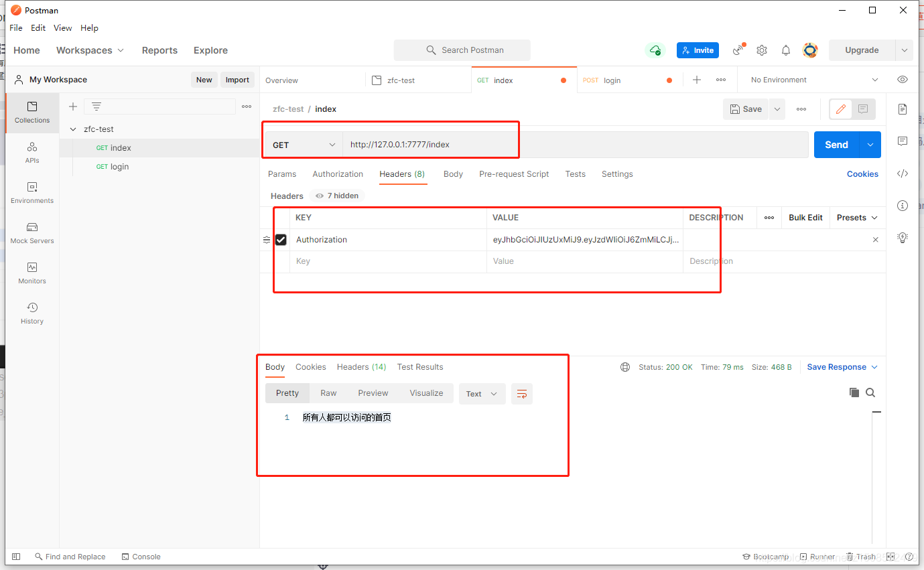Open the documentation icon in right sidebar
Image resolution: width=924 pixels, height=570 pixels.
tap(903, 109)
